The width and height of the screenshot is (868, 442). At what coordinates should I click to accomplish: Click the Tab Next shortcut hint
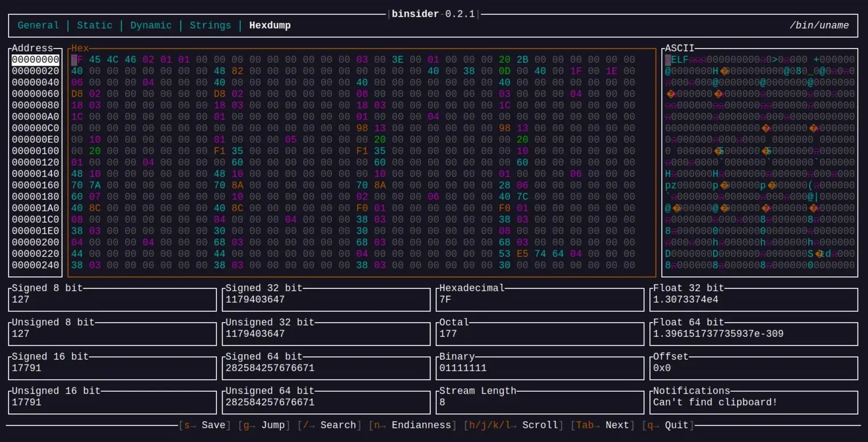coord(602,425)
